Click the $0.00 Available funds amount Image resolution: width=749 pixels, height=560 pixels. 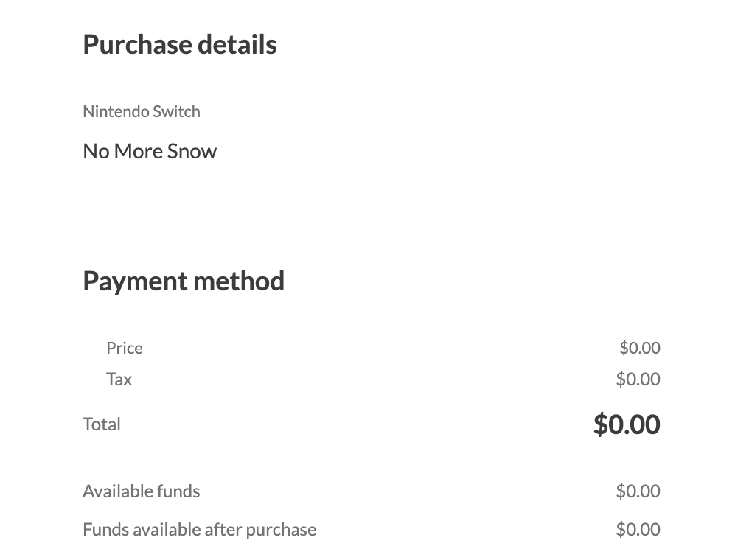point(638,491)
